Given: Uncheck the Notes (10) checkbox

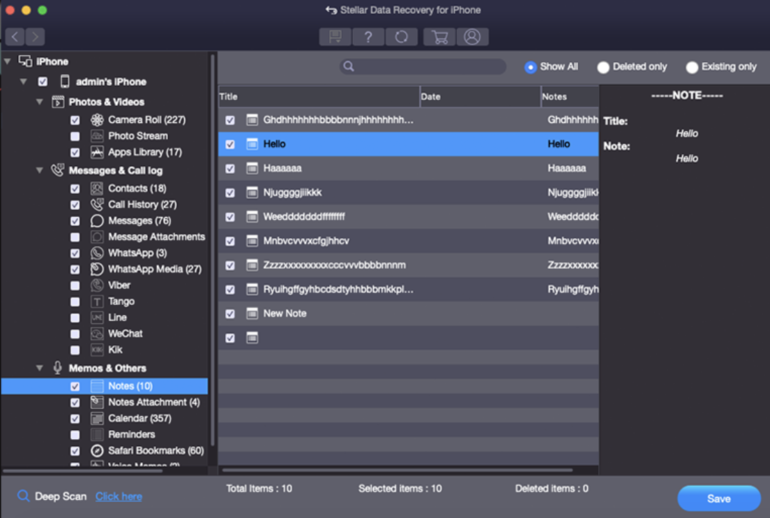Looking at the screenshot, I should click(75, 386).
